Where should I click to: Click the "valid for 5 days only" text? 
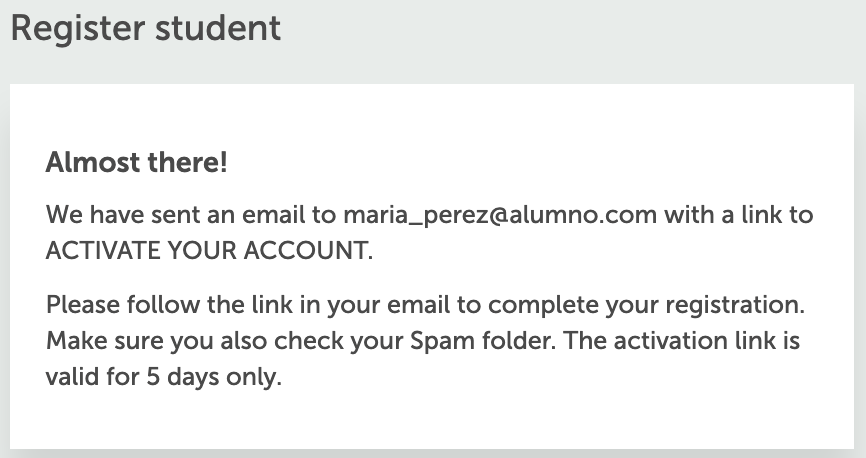(x=165, y=379)
